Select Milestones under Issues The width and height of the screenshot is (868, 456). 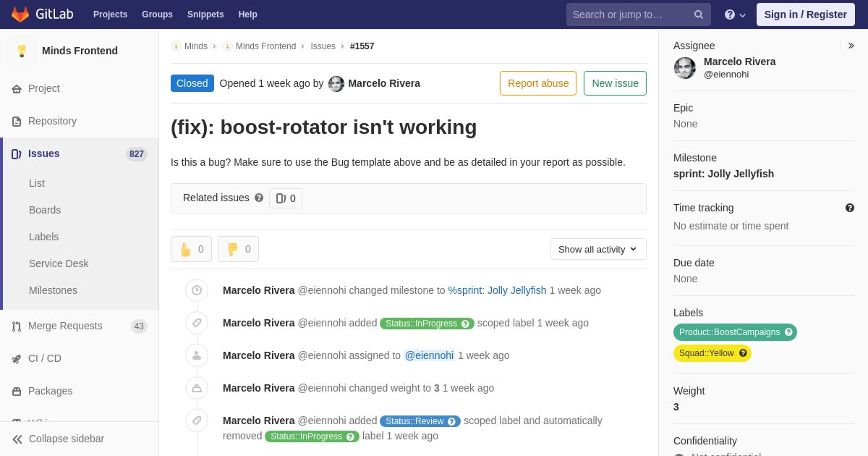pos(53,290)
